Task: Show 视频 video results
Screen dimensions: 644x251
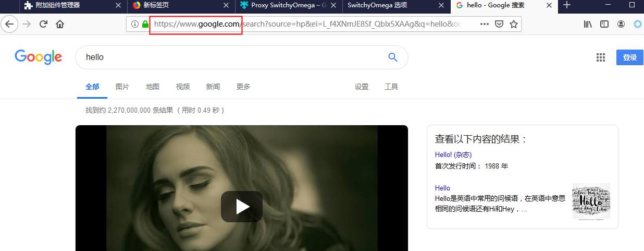Action: click(x=183, y=87)
